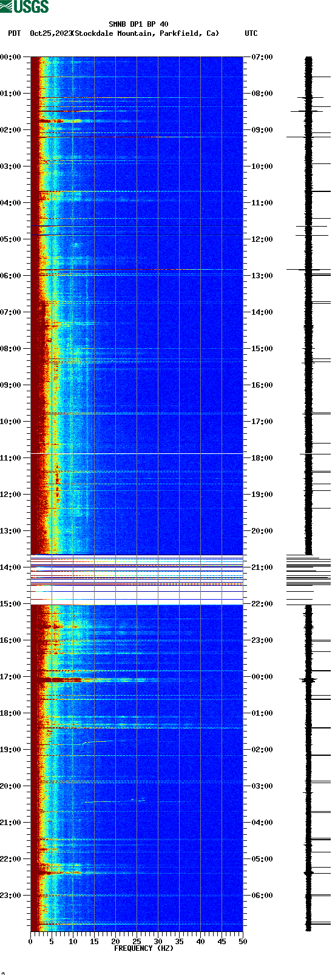The image size is (335, 980).
Task: Click the 35 Hz frequency tick label
Action: (179, 942)
